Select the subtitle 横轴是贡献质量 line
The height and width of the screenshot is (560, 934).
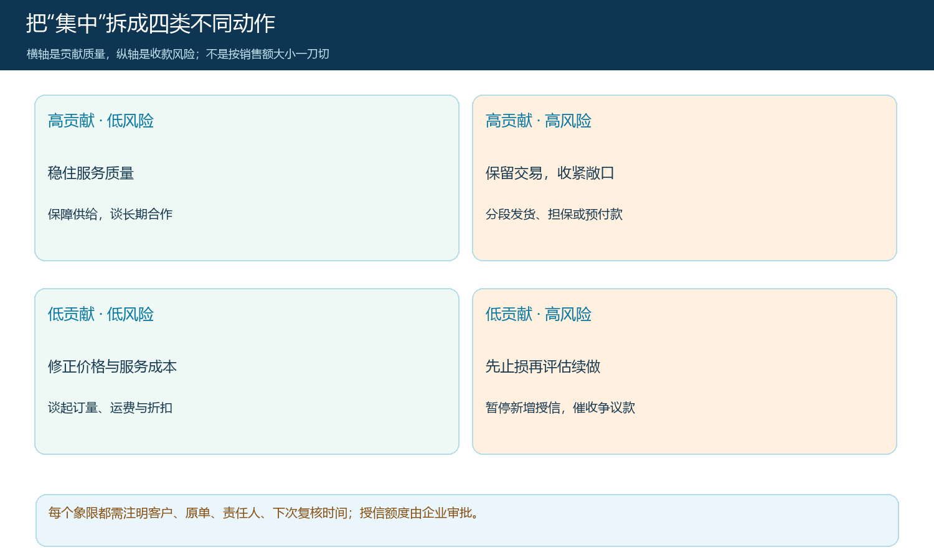pos(178,54)
